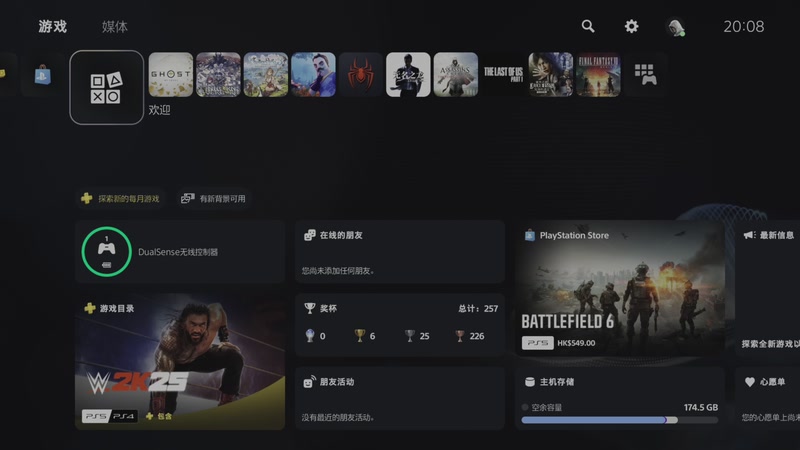Open the 在线的朋友 card
Image resolution: width=800 pixels, height=450 pixels.
pyautogui.click(x=400, y=252)
